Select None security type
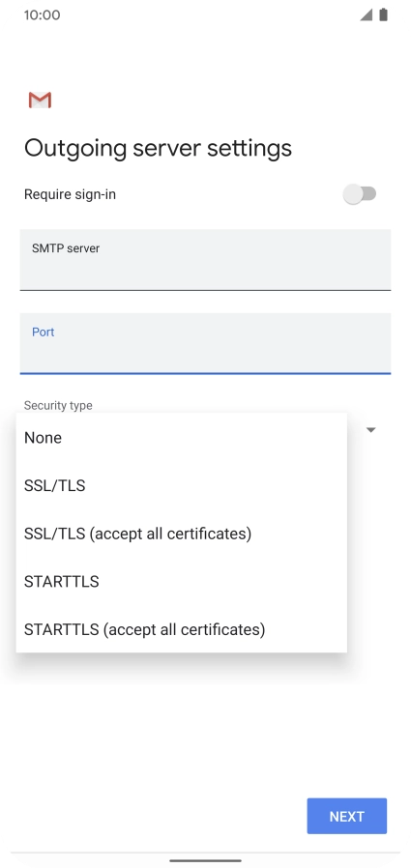The image size is (411, 868). (182, 438)
